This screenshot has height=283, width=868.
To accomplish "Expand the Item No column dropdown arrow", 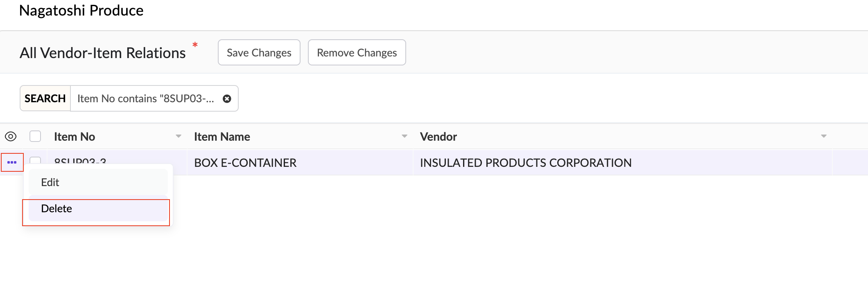I will pos(179,136).
